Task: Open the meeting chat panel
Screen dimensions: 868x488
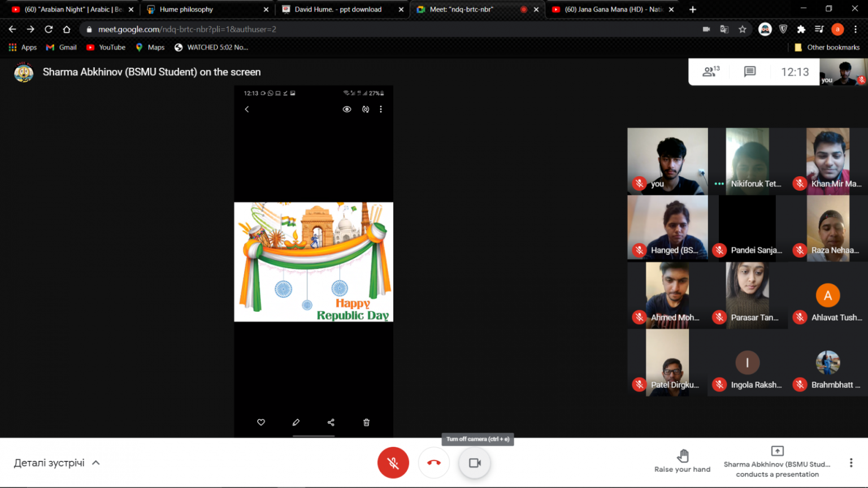Action: click(x=749, y=72)
